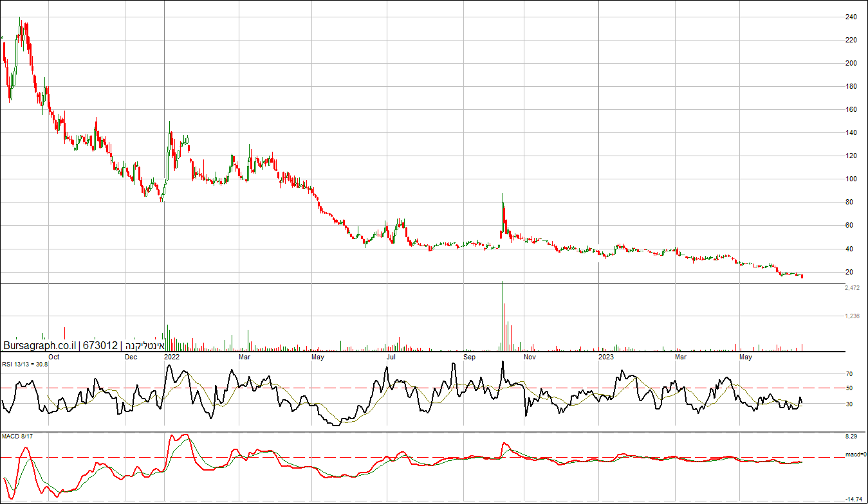This screenshot has height=504, width=868.
Task: Click the Sep date axis label
Action: tap(470, 356)
